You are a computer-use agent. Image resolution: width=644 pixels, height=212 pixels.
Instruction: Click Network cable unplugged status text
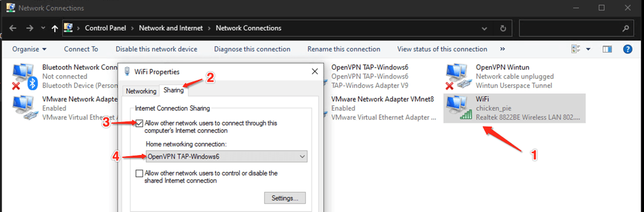pos(515,76)
